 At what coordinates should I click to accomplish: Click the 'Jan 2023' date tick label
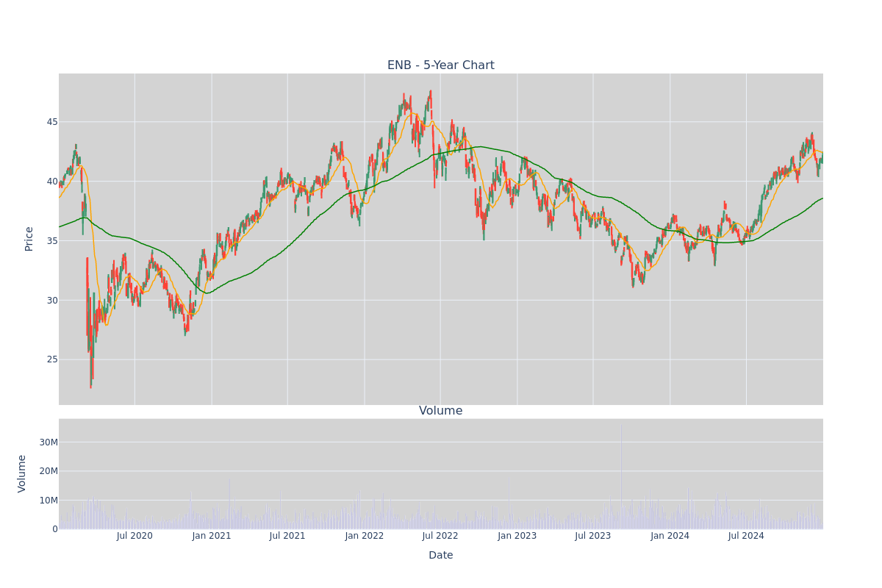click(517, 536)
